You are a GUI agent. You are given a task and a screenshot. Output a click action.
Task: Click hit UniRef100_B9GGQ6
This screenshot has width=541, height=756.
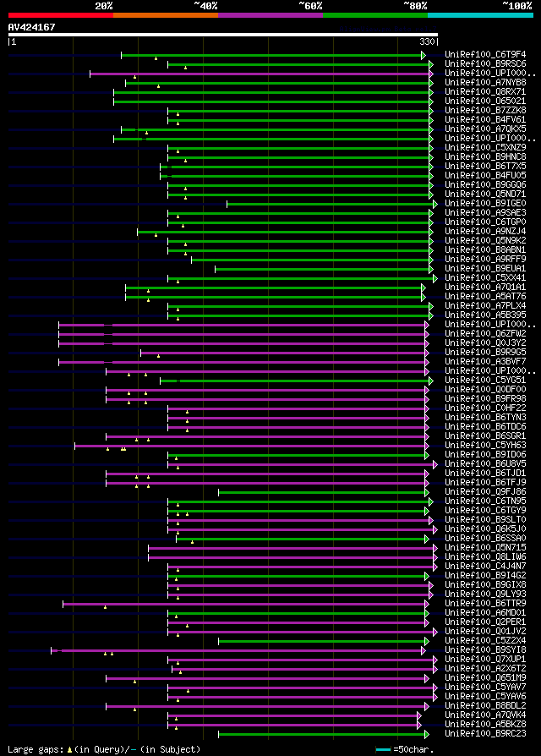(485, 184)
